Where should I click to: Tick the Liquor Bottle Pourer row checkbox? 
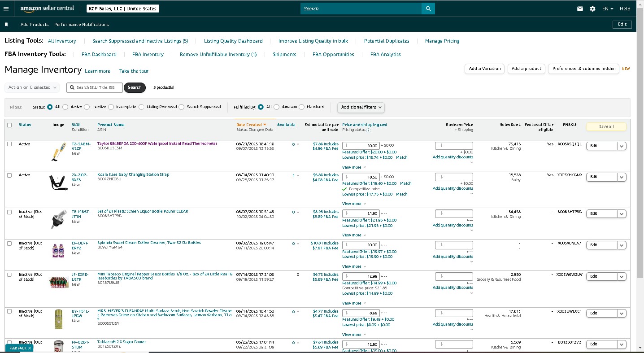pos(9,212)
